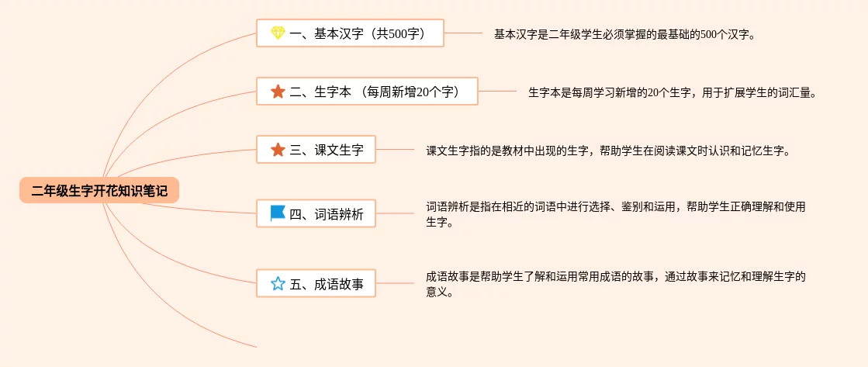Click the connector line right of 成语故事 node
The width and height of the screenshot is (868, 367).
click(x=395, y=283)
